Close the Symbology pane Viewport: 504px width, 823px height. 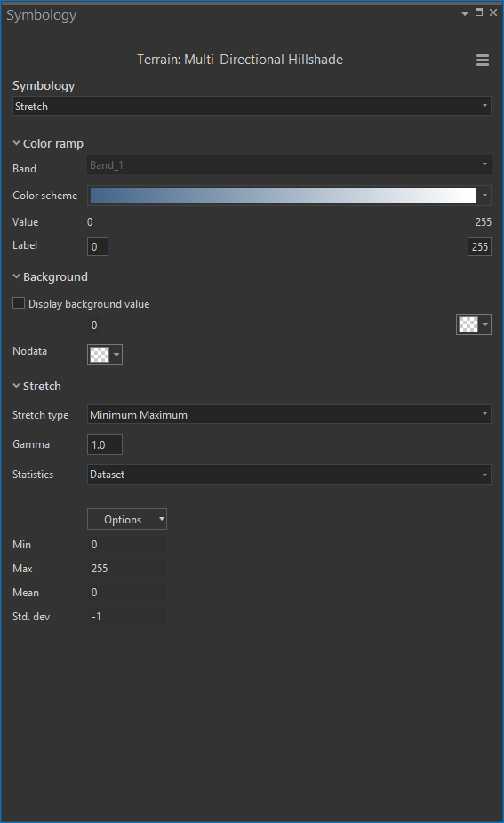coord(493,12)
